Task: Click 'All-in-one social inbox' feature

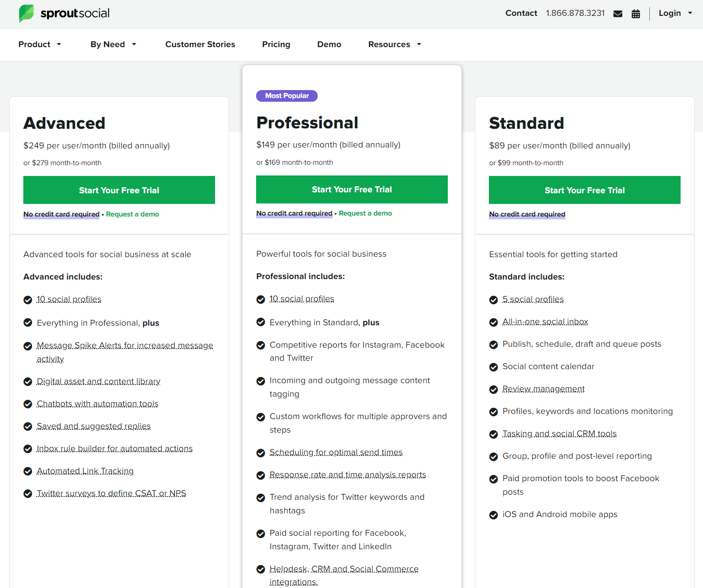Action: (545, 322)
